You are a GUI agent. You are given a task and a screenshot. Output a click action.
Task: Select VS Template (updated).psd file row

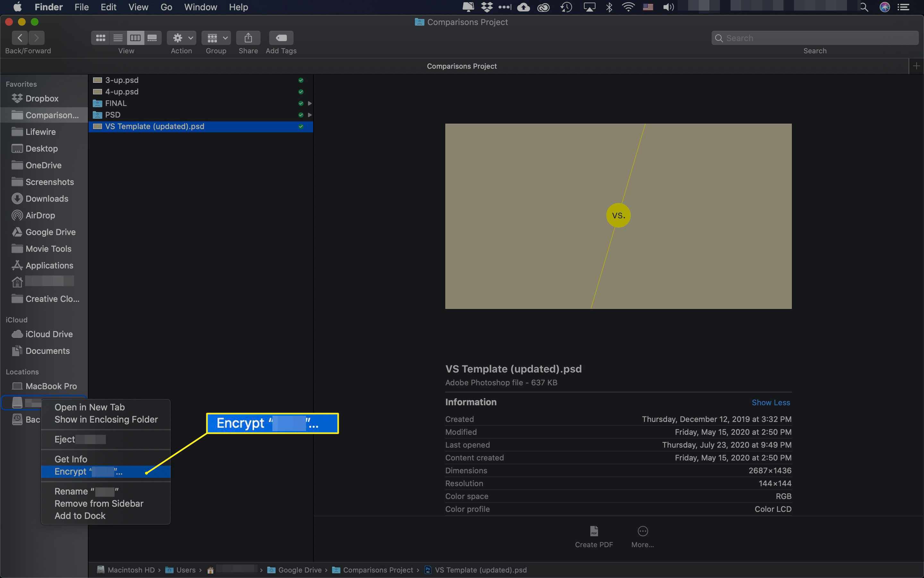click(201, 127)
